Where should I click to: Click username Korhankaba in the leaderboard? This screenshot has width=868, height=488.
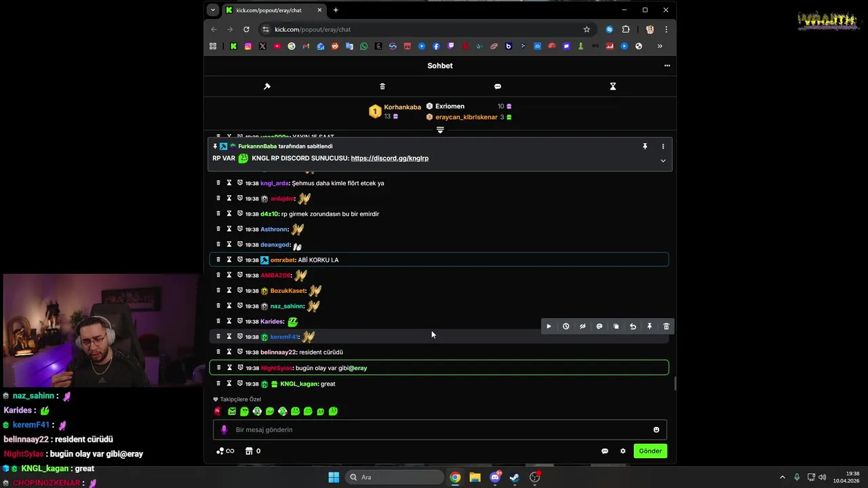[402, 107]
